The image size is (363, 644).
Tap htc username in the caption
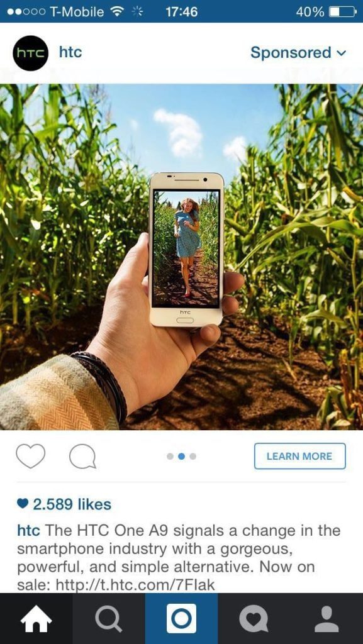pyautogui.click(x=28, y=530)
